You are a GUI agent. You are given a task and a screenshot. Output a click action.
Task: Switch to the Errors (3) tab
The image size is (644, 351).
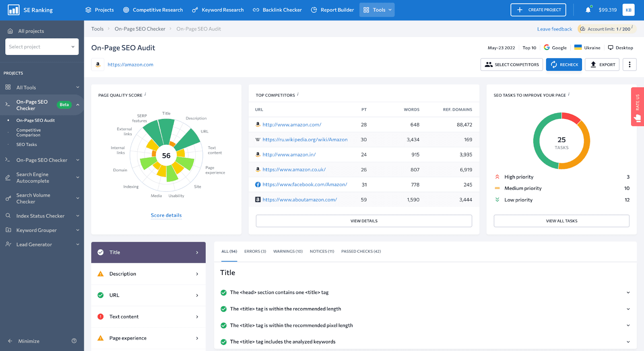255,251
